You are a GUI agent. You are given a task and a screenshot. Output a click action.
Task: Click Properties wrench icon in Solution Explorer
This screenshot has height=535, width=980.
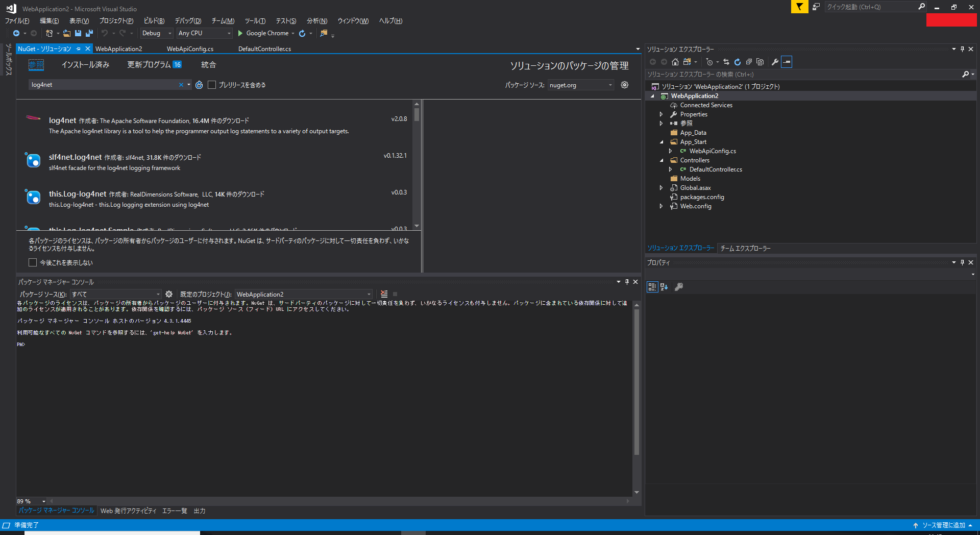[x=775, y=62]
